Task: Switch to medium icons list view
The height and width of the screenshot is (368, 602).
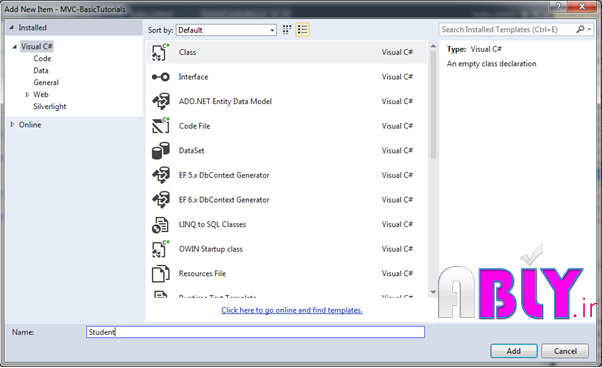Action: pos(303,30)
